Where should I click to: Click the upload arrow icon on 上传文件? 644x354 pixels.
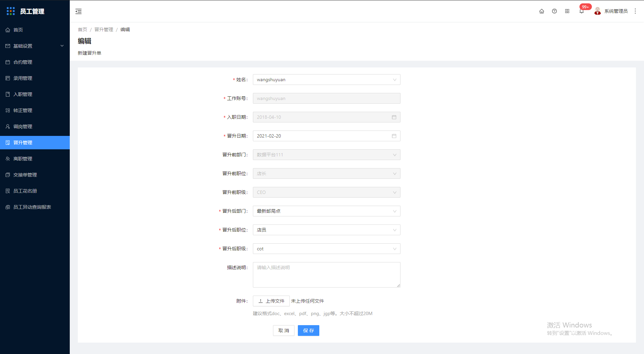point(261,301)
